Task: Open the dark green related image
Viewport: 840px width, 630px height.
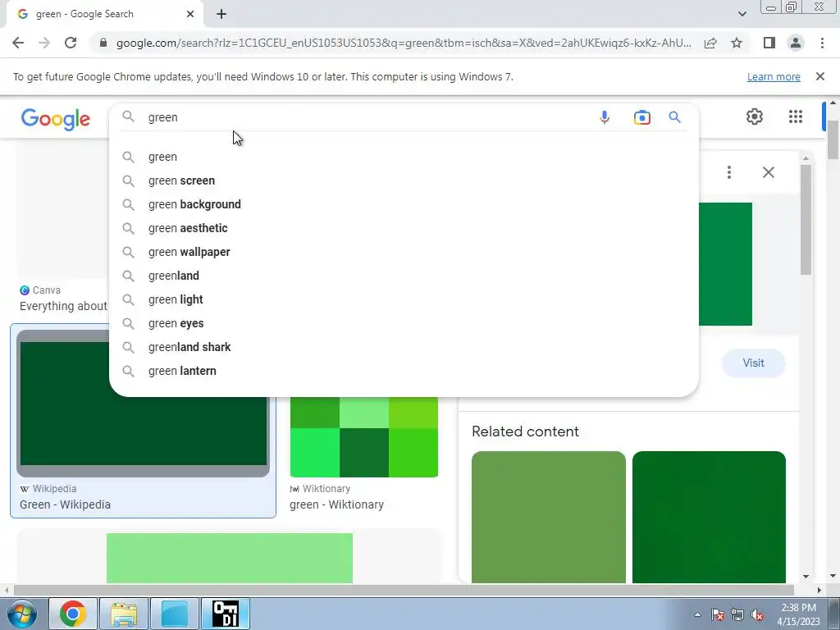Action: click(x=709, y=517)
